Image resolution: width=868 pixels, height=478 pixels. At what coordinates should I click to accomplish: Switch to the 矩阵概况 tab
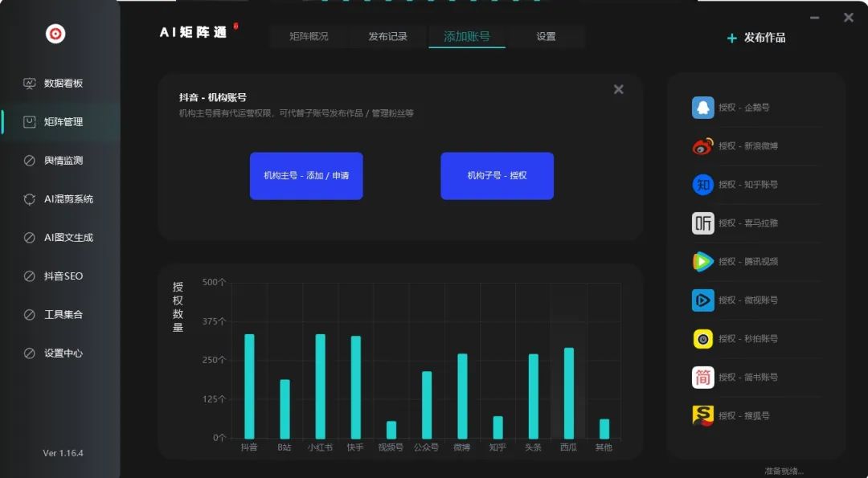[x=309, y=36]
